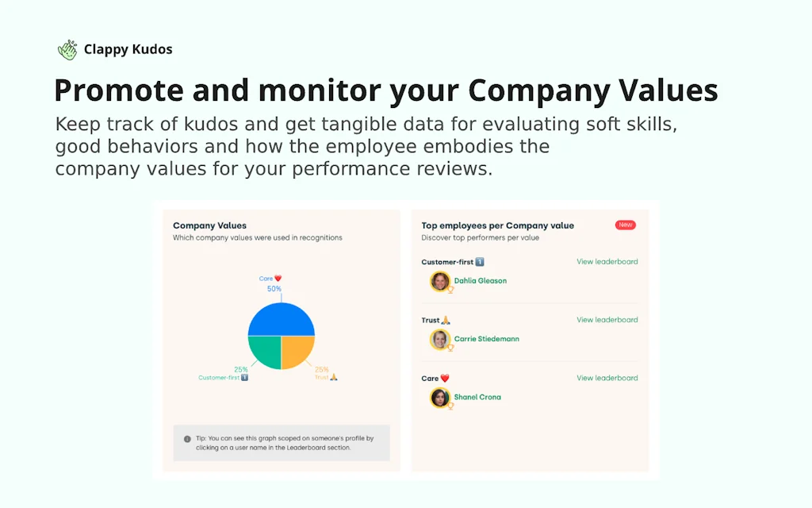
Task: Open View leaderboard for Care
Action: [x=607, y=378]
